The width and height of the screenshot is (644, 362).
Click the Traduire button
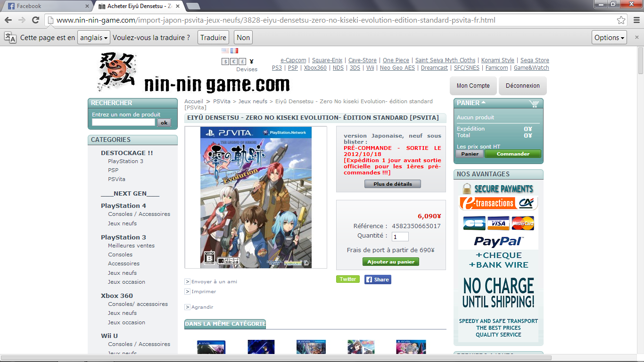pos(213,38)
